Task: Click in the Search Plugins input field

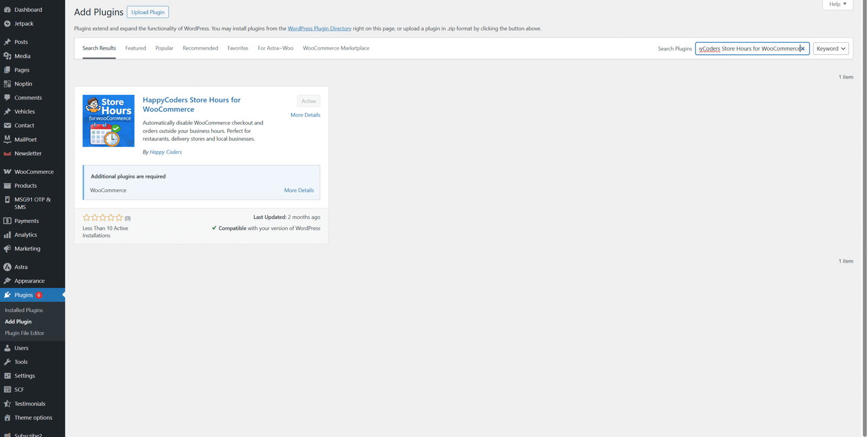Action: (749, 49)
